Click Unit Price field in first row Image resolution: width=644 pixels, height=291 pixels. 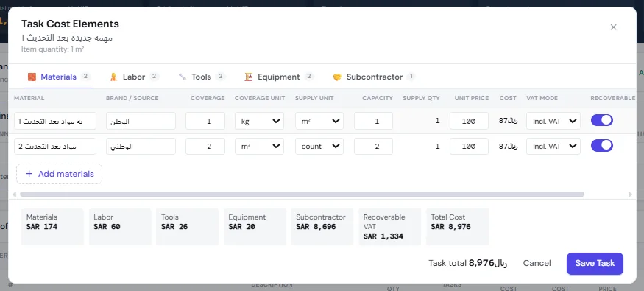pyautogui.click(x=469, y=121)
